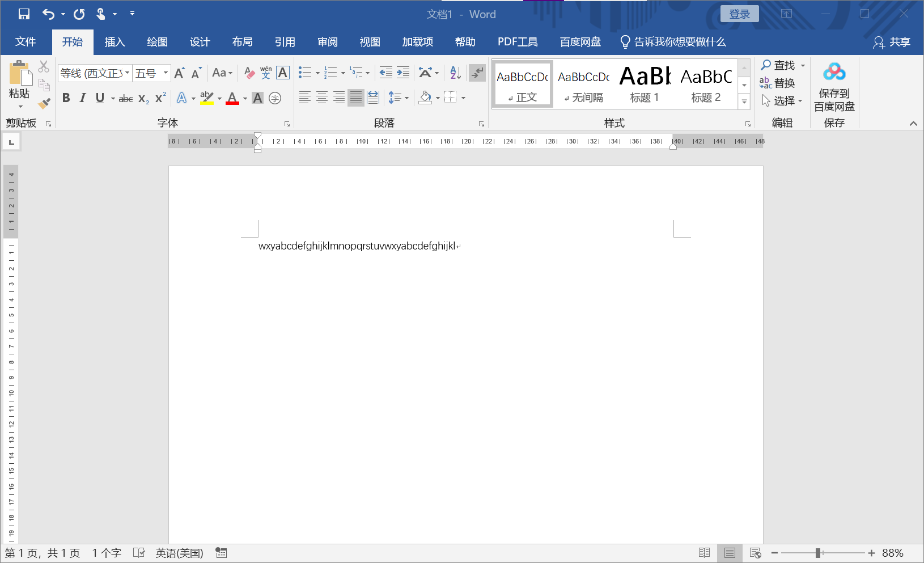Click the enclosed character icon
The image size is (924, 563).
tap(275, 98)
